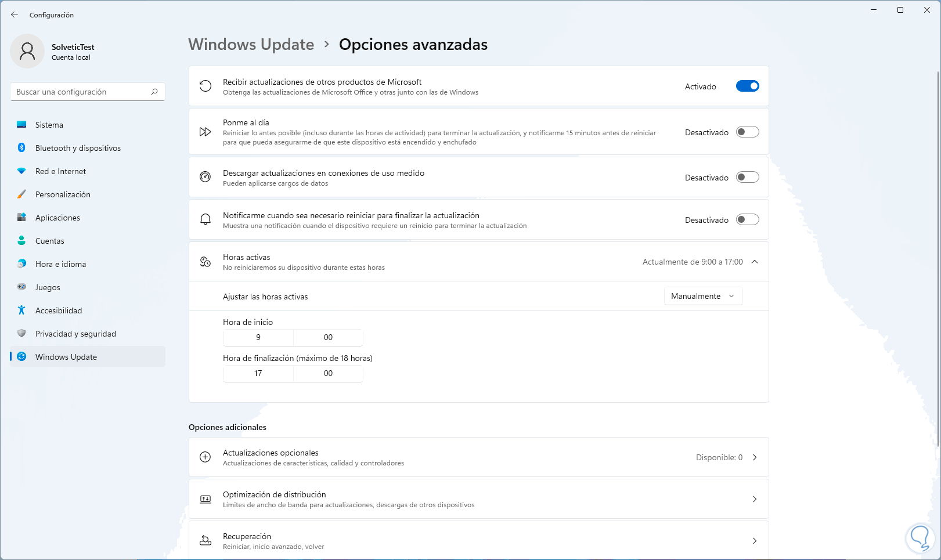Go to Sistema settings

pyautogui.click(x=88, y=125)
